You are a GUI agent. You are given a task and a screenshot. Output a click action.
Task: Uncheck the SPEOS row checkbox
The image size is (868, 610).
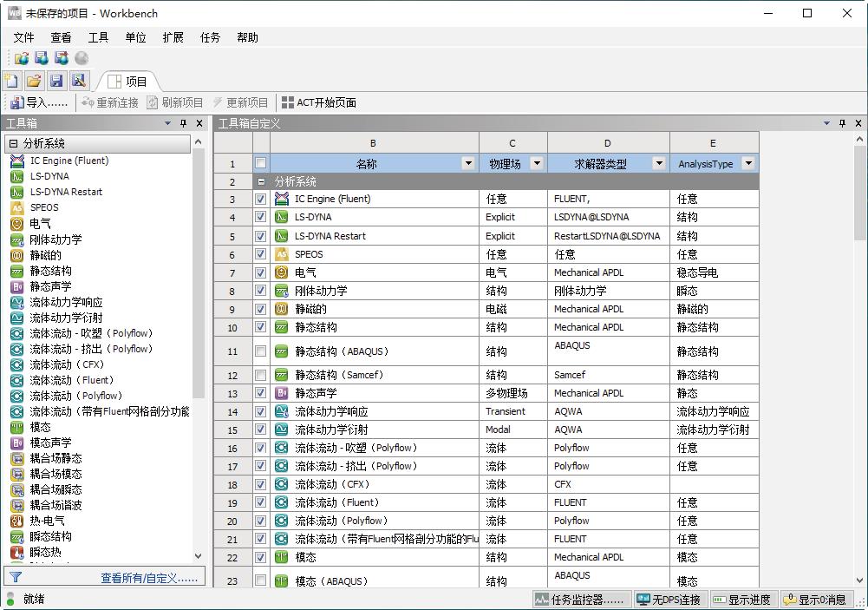(261, 253)
